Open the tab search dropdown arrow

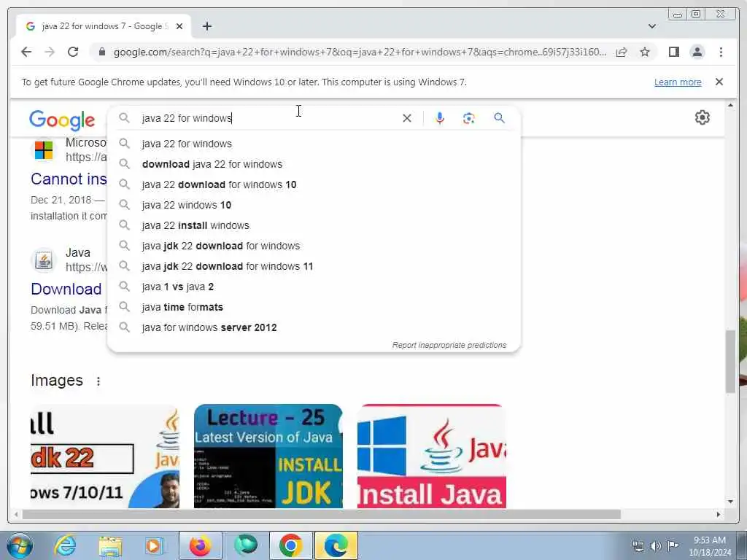pos(651,26)
